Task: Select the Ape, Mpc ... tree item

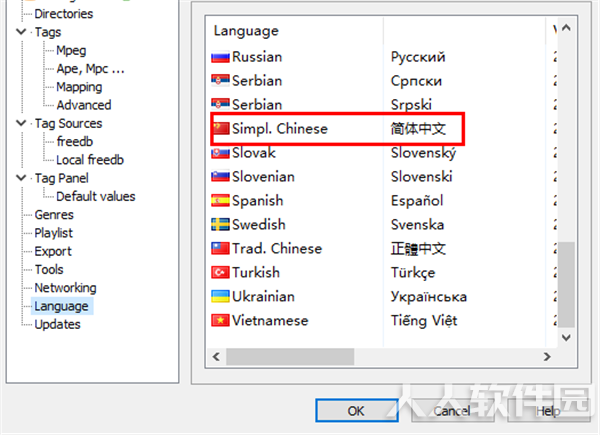Action: [90, 69]
